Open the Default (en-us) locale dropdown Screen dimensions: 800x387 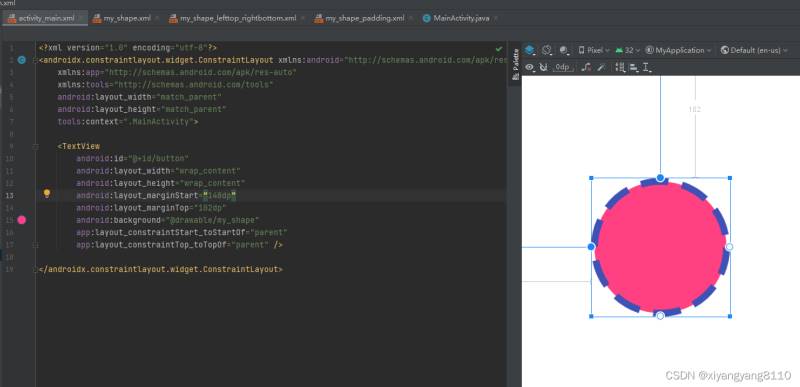coord(754,50)
